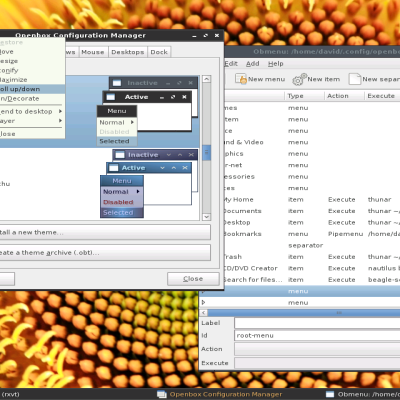Select Maximize from the window menu
Viewport: 400px width, 400px height.
[32, 80]
